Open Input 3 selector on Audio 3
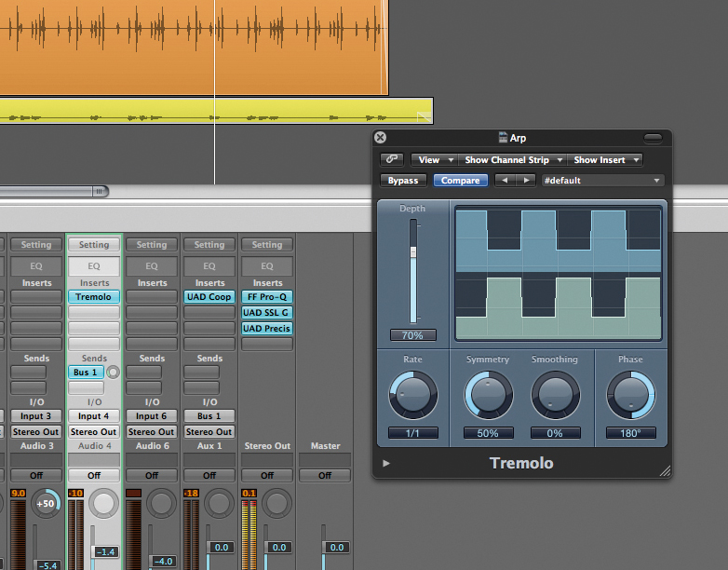This screenshot has width=728, height=570. tap(36, 416)
